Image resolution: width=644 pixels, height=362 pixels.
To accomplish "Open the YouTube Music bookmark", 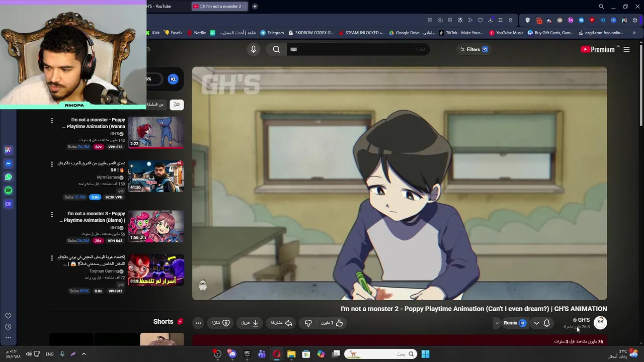I will (x=506, y=33).
